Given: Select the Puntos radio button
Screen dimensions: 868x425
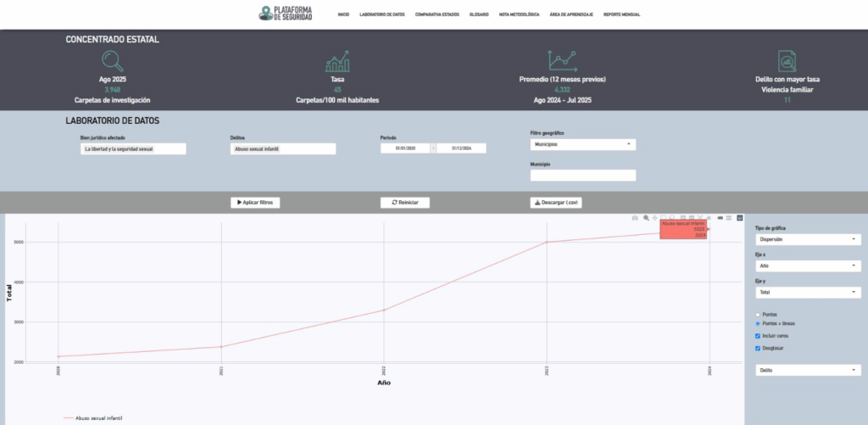Looking at the screenshot, I should tap(758, 315).
